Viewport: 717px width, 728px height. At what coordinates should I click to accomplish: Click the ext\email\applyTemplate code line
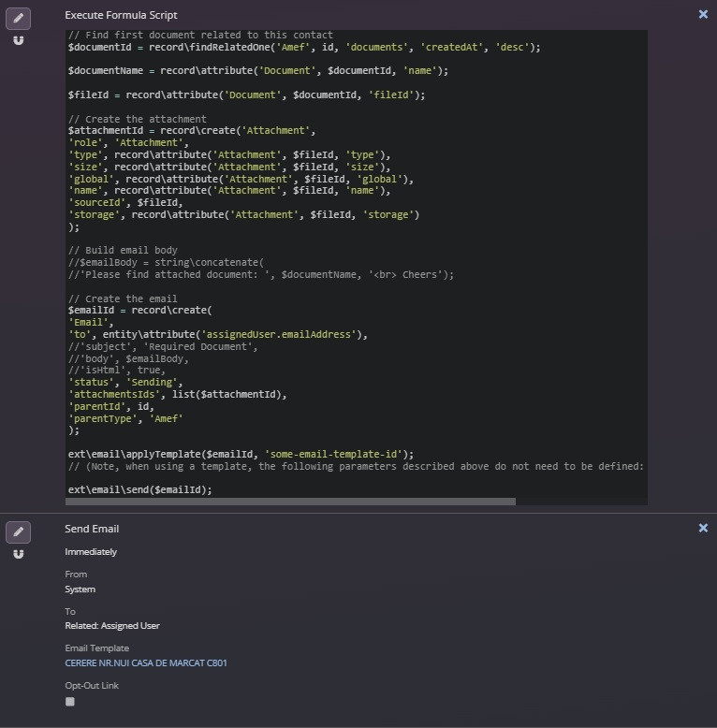point(241,454)
